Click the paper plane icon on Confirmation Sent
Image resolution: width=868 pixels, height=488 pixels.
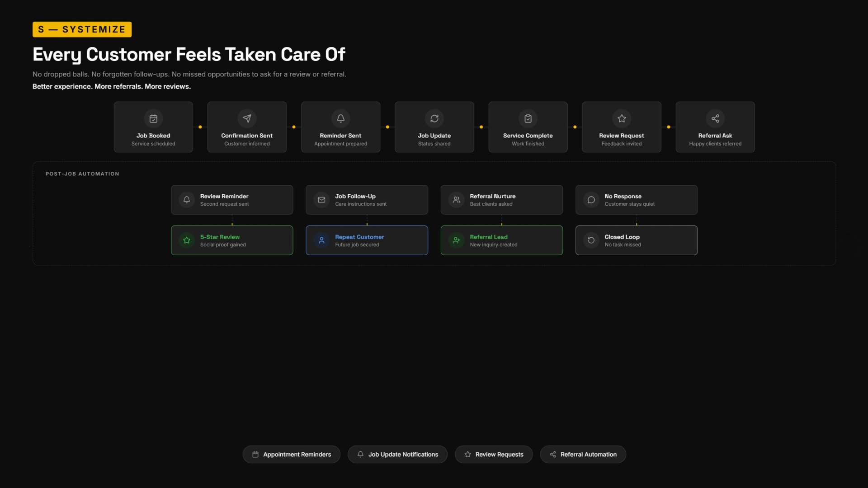(247, 118)
